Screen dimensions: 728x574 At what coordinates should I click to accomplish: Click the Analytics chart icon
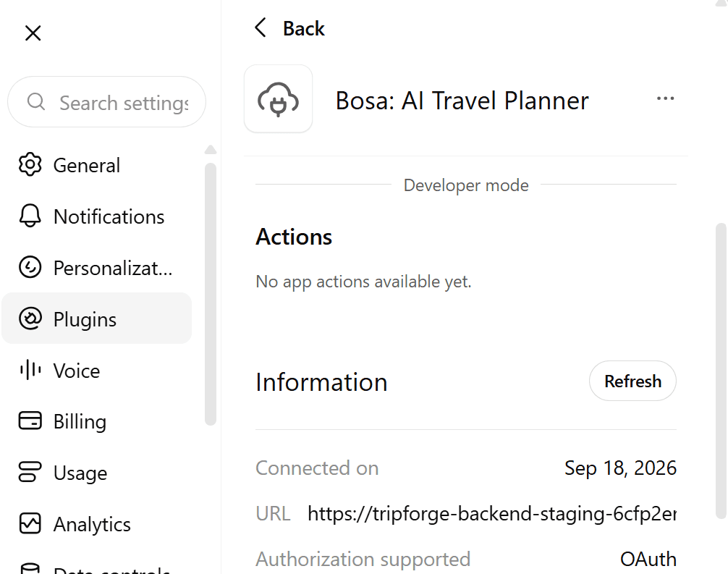point(30,523)
